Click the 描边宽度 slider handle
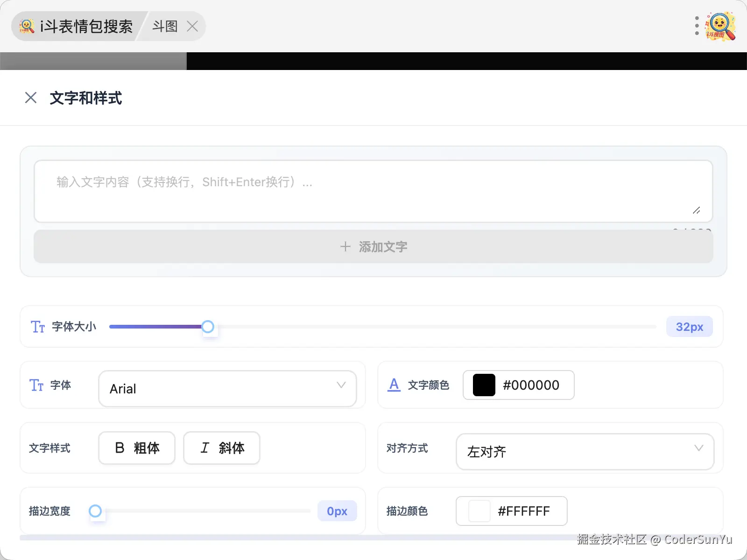This screenshot has height=560, width=747. (96, 511)
